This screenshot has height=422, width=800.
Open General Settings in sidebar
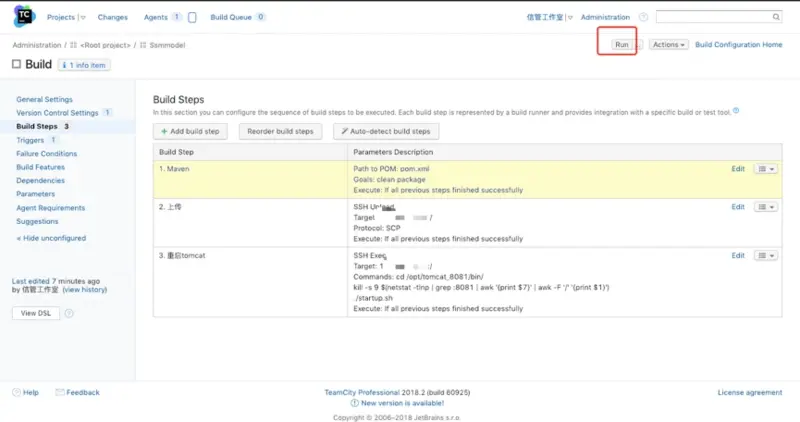(44, 100)
